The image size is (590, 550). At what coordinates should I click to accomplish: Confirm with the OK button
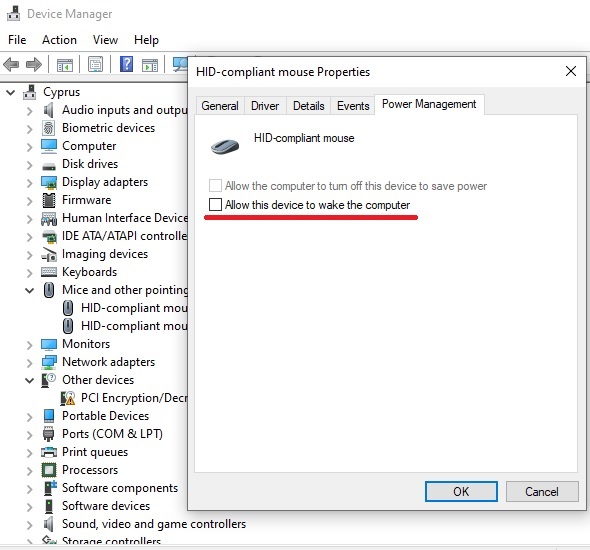pos(461,491)
